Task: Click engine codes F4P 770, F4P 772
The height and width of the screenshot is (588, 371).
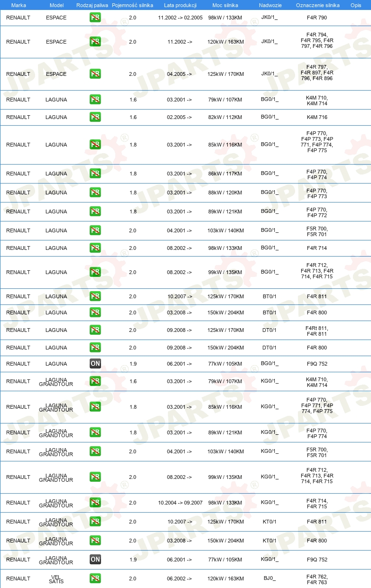Action: (317, 211)
